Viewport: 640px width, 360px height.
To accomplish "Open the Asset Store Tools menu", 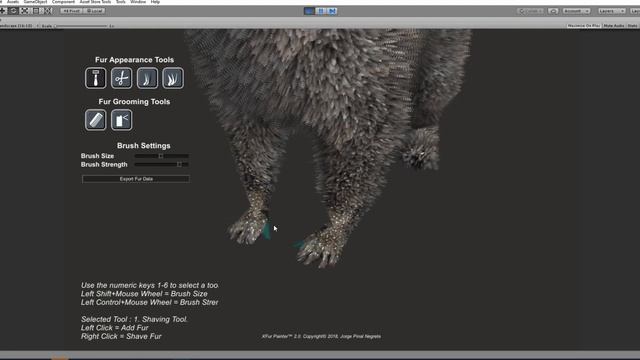I will click(x=96, y=2).
